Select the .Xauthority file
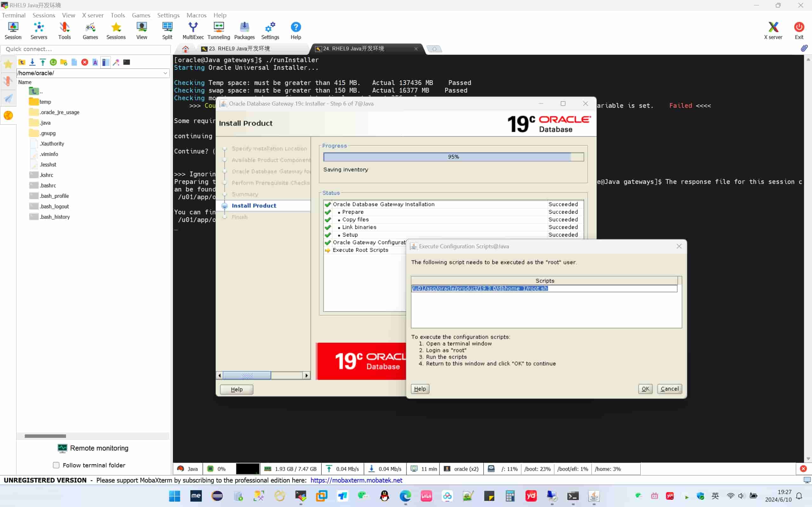Viewport: 812px width, 507px height. point(47,144)
